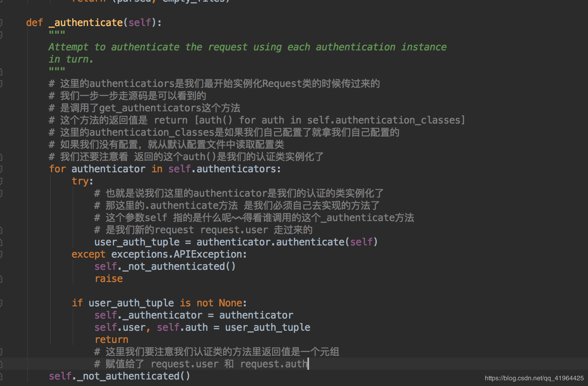Screen dimensions: 588x386
Task: Click docstring line 'in turn.'
Action: (71, 59)
